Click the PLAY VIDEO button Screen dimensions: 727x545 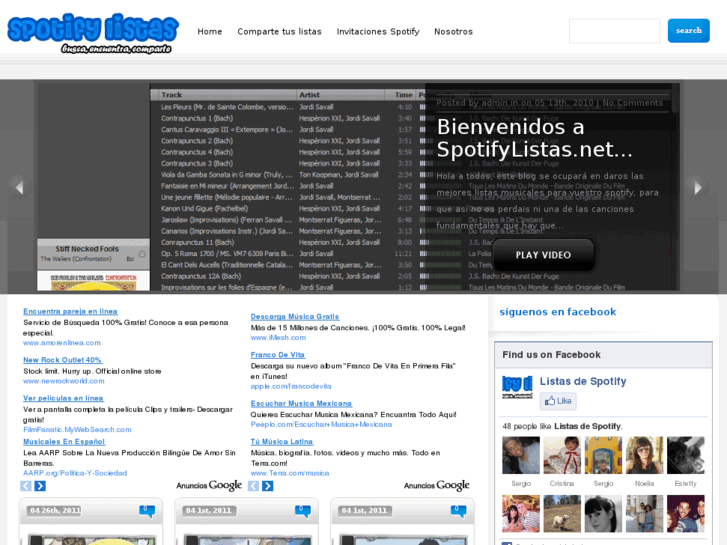coord(543,255)
